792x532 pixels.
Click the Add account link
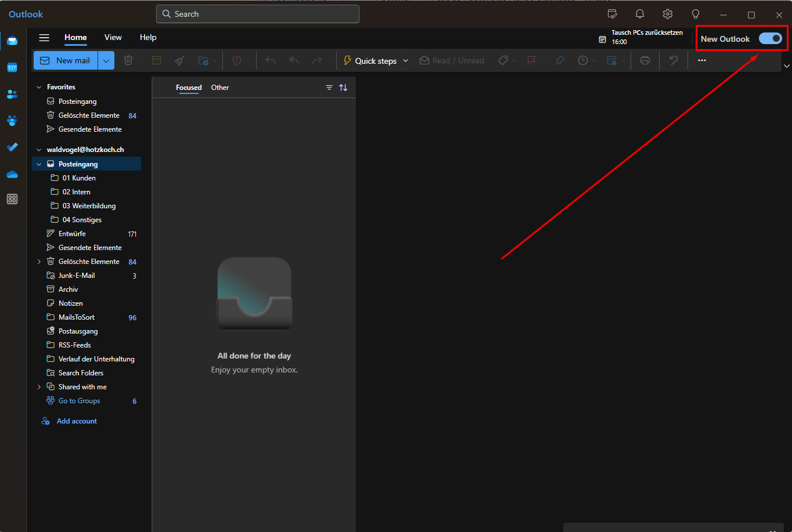(x=77, y=421)
